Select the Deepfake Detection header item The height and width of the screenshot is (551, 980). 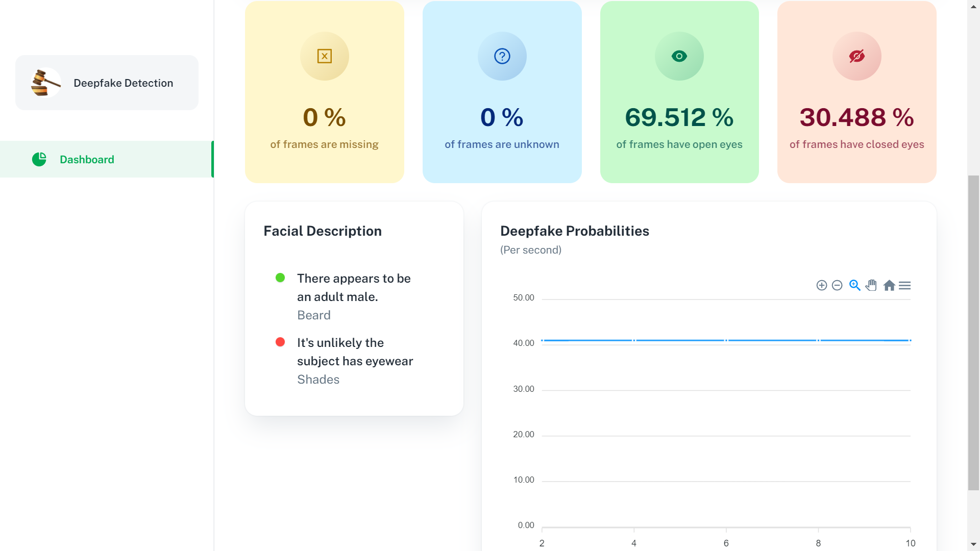pyautogui.click(x=123, y=83)
